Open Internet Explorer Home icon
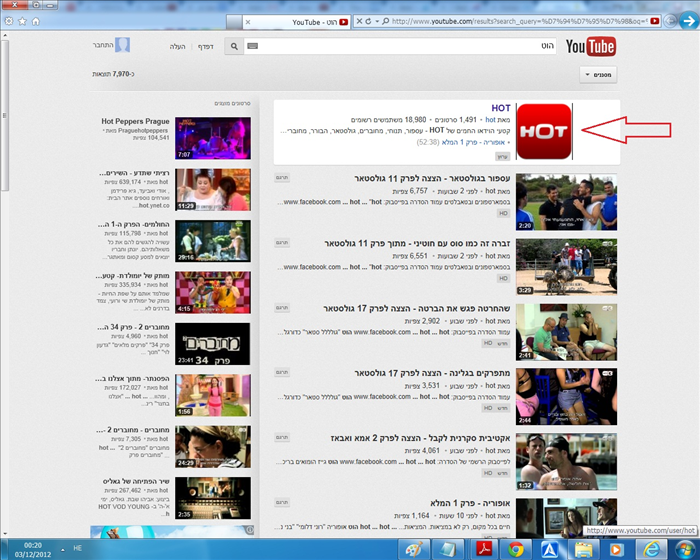The width and height of the screenshot is (700, 560). (36, 21)
